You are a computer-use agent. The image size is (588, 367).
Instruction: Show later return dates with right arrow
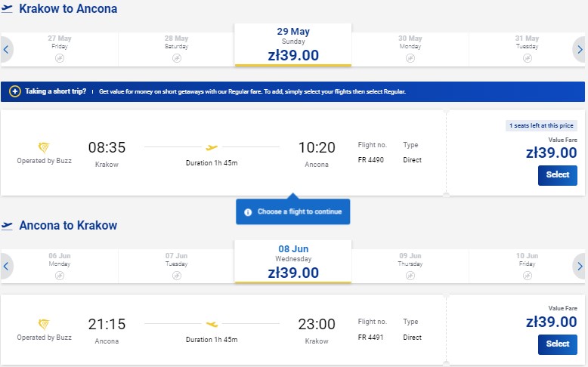(580, 266)
